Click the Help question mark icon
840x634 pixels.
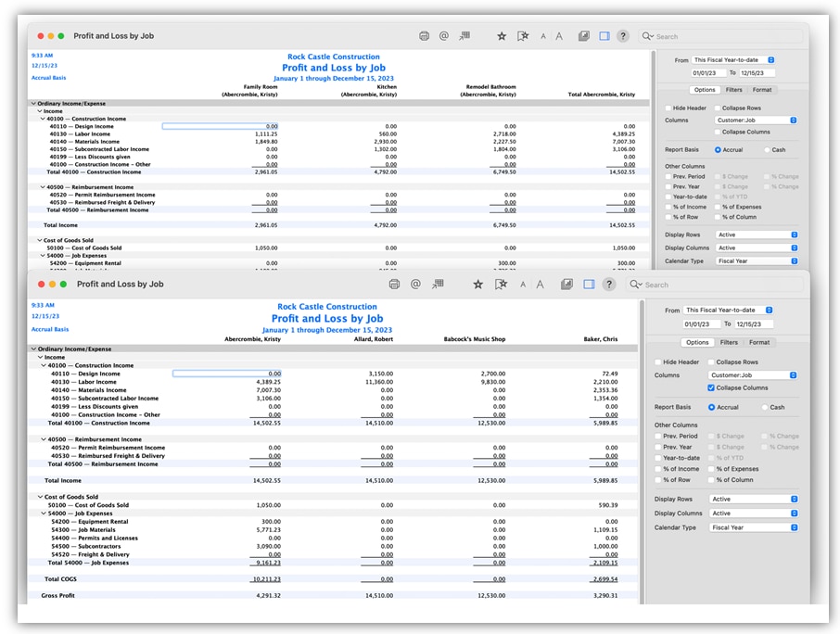[611, 285]
